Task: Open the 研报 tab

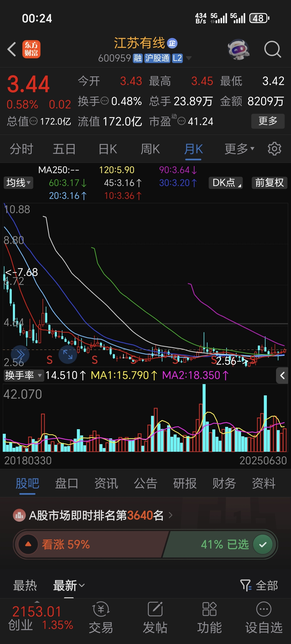Action: click(185, 483)
